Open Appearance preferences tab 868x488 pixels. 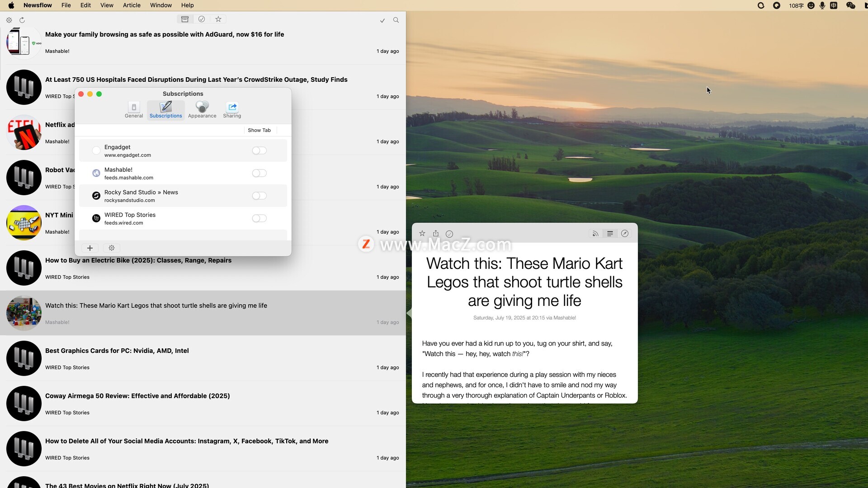click(x=202, y=110)
